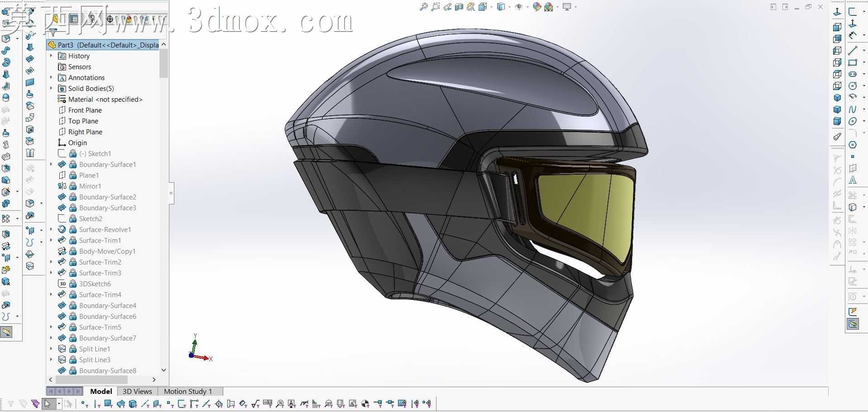Open the View Orientation cube icon
This screenshot has height=412, width=868.
click(x=483, y=7)
